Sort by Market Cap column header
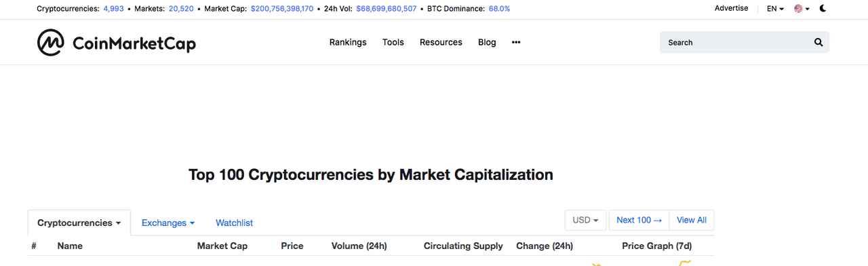 pos(222,246)
